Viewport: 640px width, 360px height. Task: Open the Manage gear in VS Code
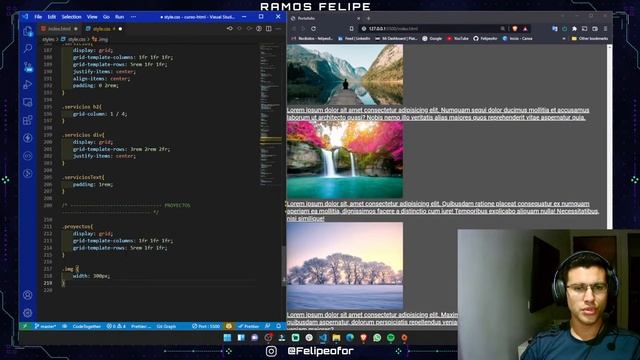(28, 313)
